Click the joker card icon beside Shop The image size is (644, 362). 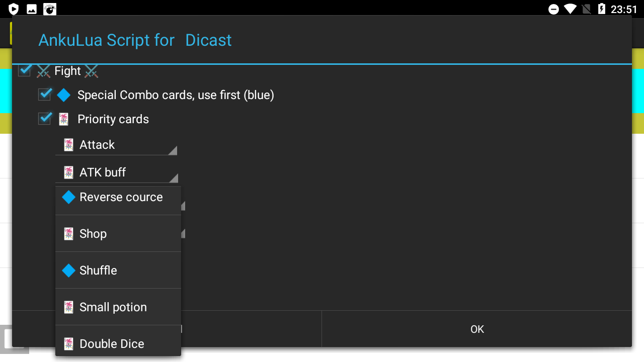(68, 234)
